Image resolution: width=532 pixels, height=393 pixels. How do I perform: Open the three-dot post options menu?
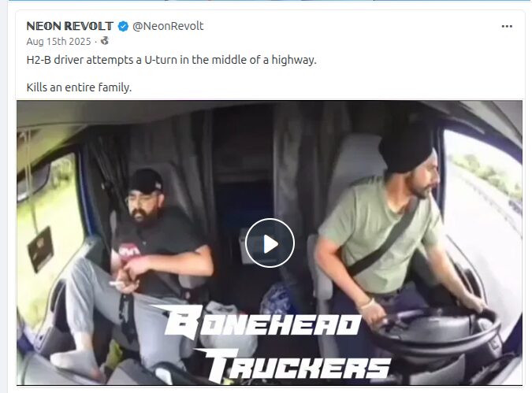(x=507, y=27)
